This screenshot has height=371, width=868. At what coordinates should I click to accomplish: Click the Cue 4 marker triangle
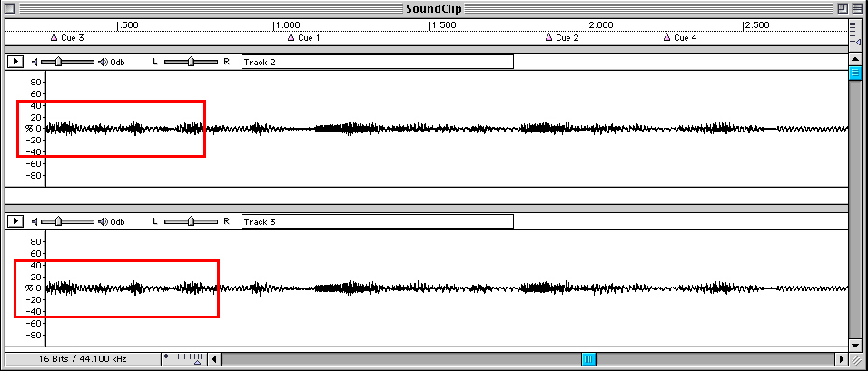click(666, 37)
